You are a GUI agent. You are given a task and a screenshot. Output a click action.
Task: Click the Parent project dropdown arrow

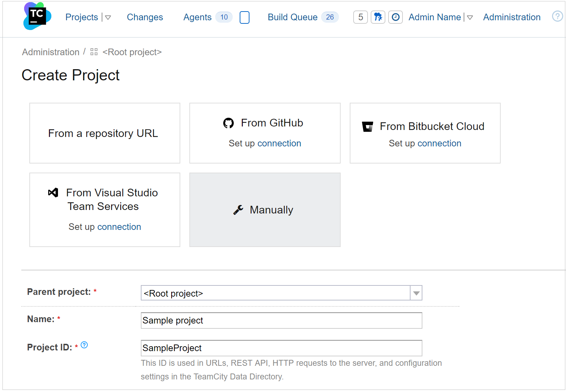[x=416, y=293]
